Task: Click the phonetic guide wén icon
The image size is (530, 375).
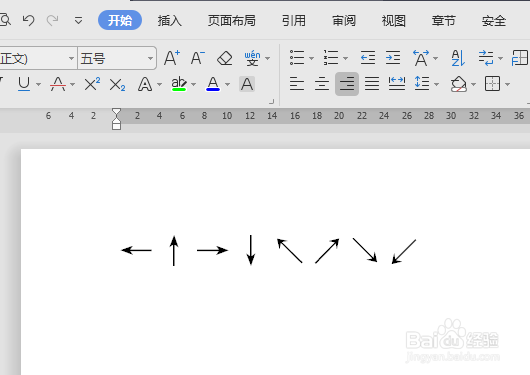Action: pyautogui.click(x=252, y=58)
